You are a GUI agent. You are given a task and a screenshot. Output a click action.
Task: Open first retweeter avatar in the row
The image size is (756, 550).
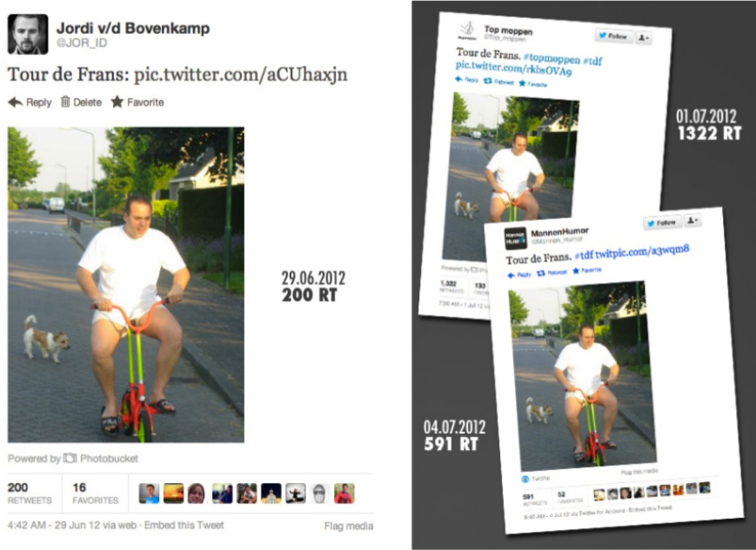point(149,493)
